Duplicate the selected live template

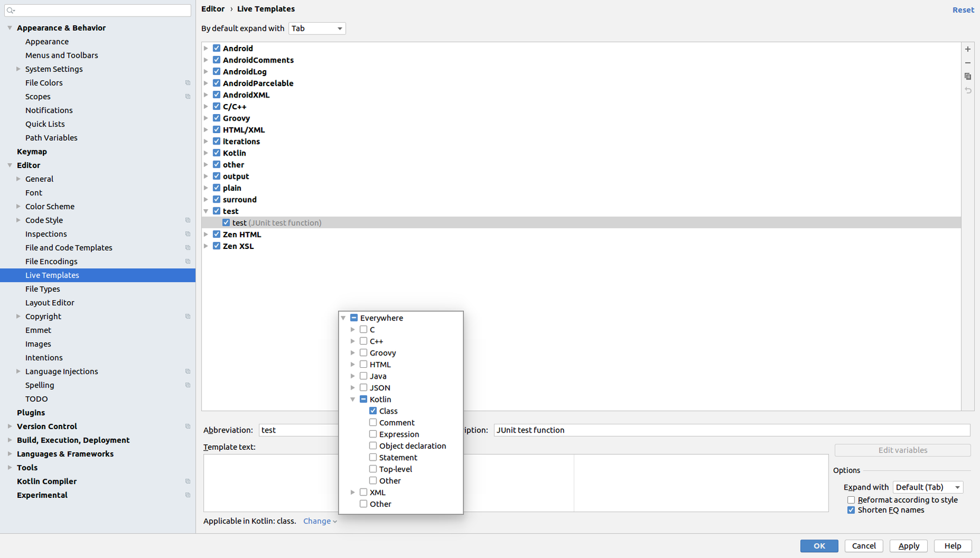point(968,77)
